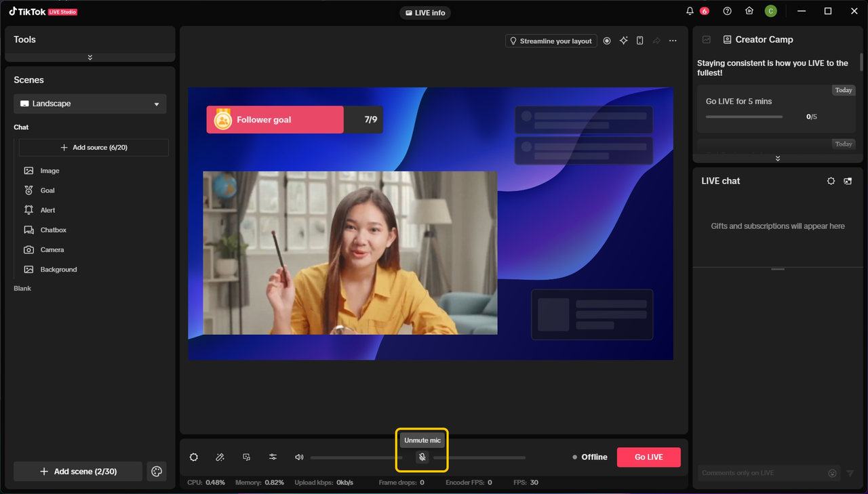Image resolution: width=868 pixels, height=494 pixels.
Task: Select the Chatbox source
Action: coord(53,230)
